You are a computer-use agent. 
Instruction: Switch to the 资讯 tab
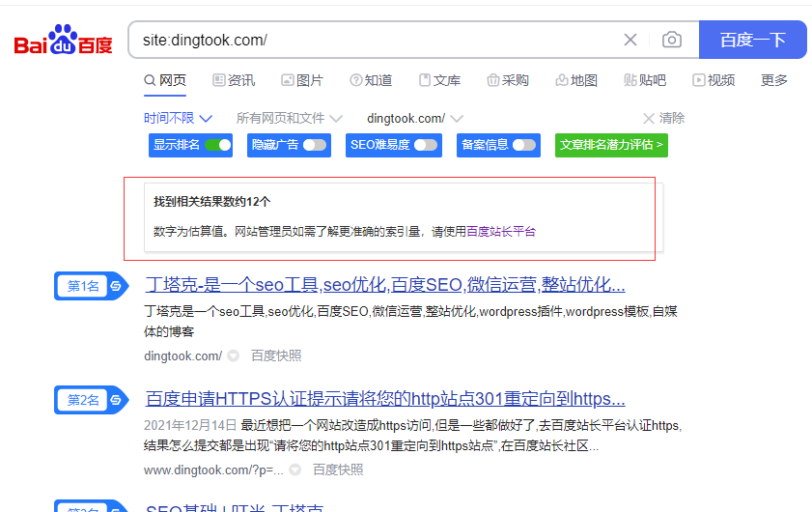pos(234,80)
